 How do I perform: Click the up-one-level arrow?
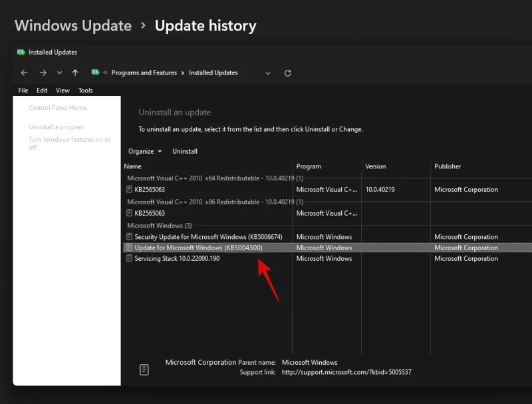pos(74,73)
